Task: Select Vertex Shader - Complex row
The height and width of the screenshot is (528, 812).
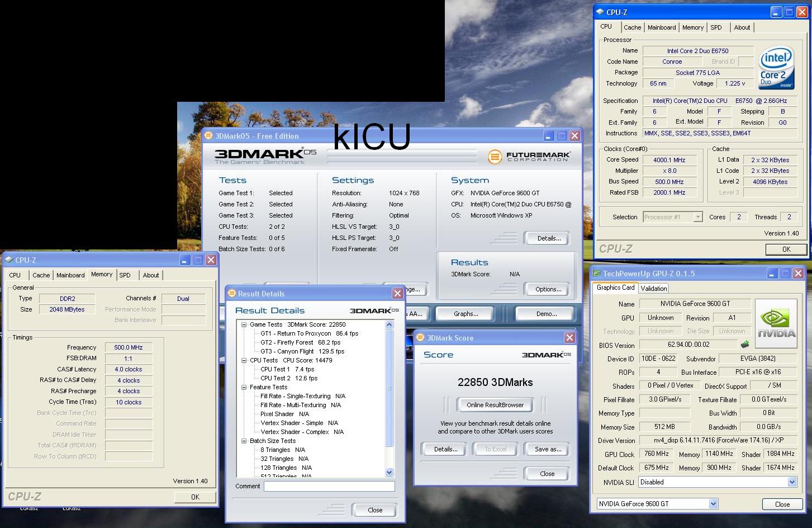Action: [x=302, y=432]
